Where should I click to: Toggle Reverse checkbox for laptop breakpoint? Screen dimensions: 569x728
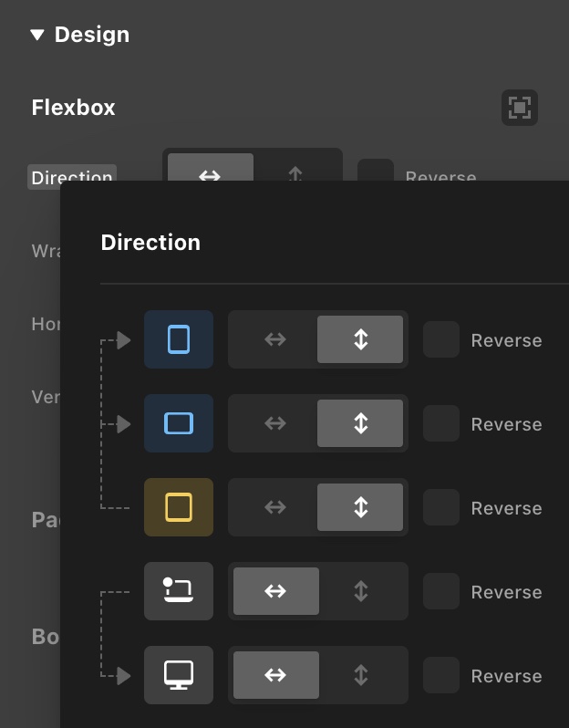point(441,591)
